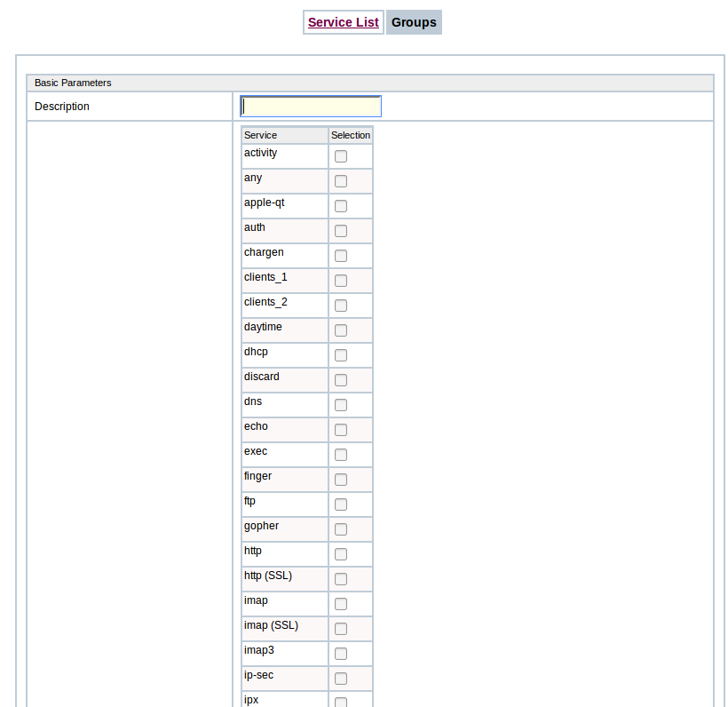Check the box for any service
728x707 pixels.
coord(341,181)
